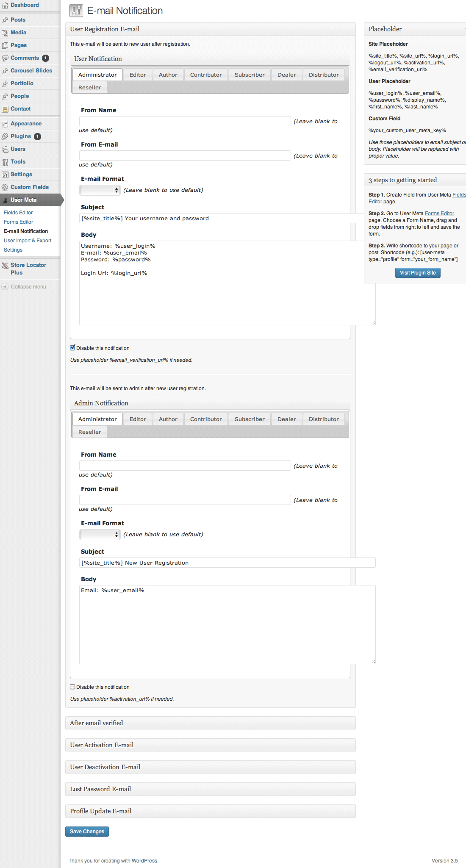Viewport: 466px width, 868px height.
Task: Click the Store Locator Plus icon
Action: [x=5, y=266]
